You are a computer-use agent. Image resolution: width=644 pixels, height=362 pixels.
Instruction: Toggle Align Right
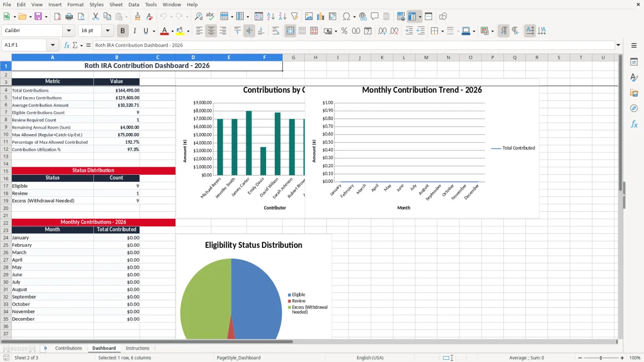(223, 31)
